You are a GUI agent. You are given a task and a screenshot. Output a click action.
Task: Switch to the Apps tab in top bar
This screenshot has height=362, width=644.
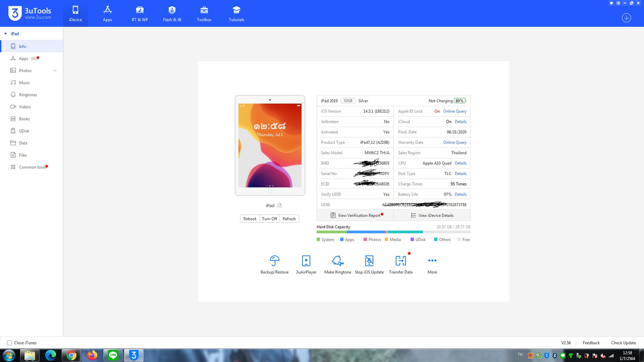tap(107, 14)
